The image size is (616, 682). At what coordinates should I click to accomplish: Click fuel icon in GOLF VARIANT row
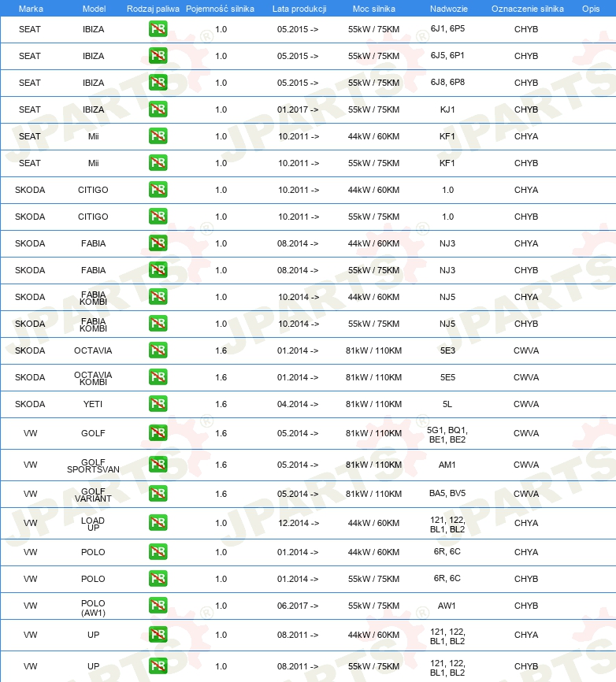click(x=158, y=493)
